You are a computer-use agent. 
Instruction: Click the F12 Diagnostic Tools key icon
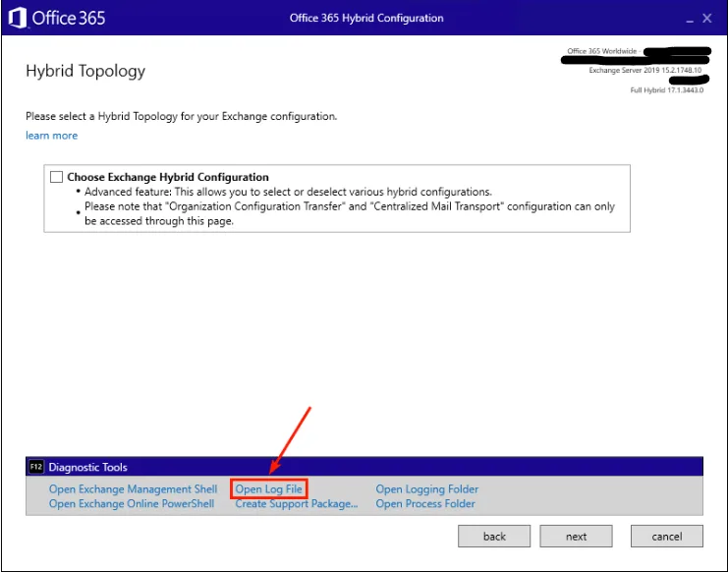[x=36, y=467]
